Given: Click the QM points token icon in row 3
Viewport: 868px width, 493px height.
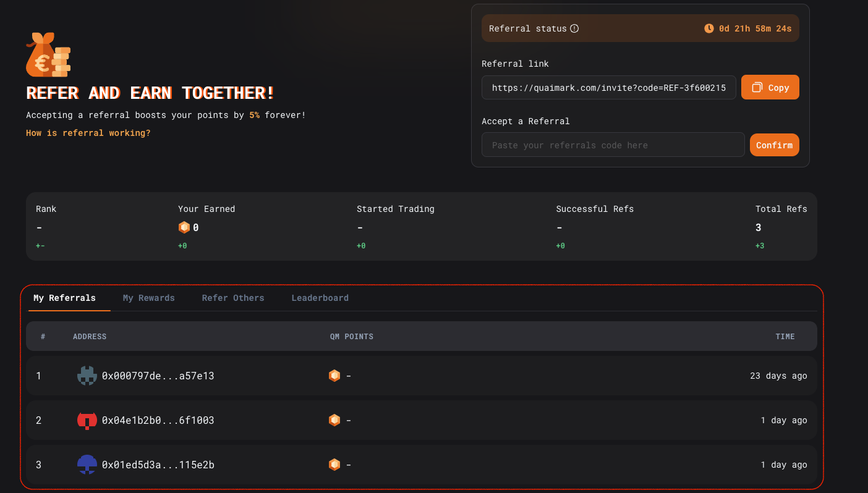Looking at the screenshot, I should pyautogui.click(x=334, y=465).
